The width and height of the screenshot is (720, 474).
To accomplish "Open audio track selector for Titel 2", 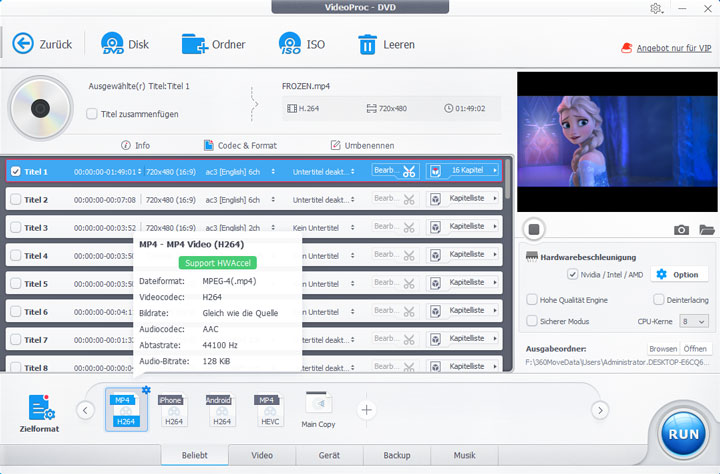I will click(273, 199).
